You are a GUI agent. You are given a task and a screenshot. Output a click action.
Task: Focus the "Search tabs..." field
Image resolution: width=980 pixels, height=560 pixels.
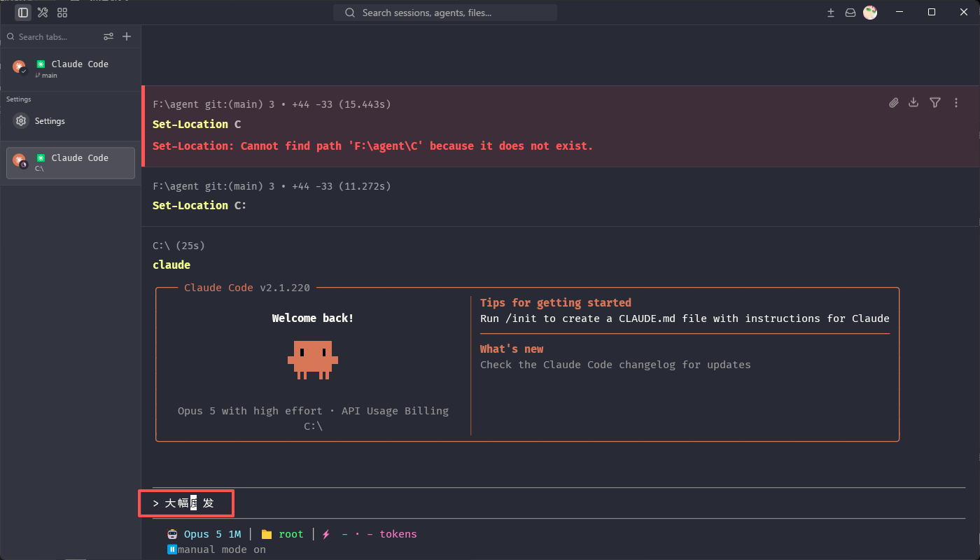tap(51, 36)
